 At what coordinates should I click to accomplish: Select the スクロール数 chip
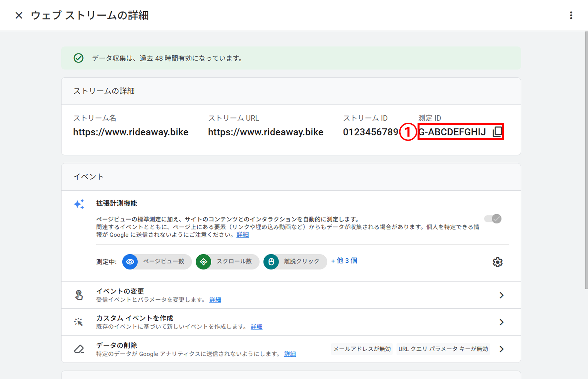coord(228,262)
